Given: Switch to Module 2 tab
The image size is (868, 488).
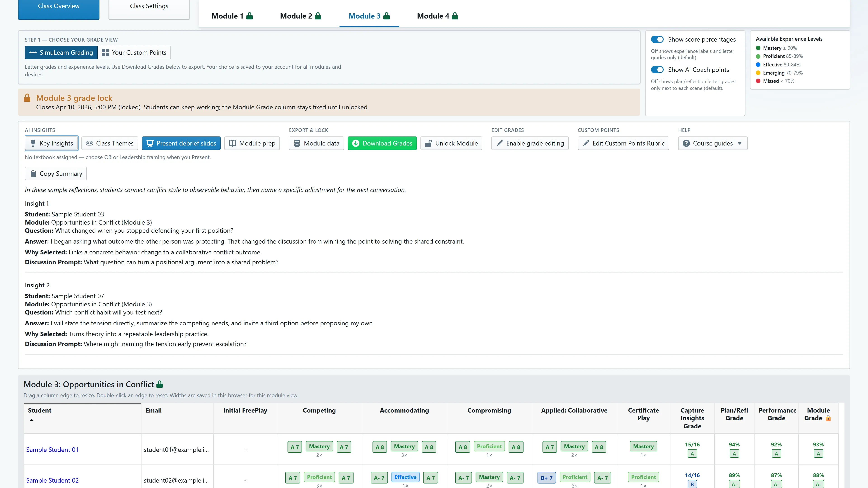Looking at the screenshot, I should 301,16.
